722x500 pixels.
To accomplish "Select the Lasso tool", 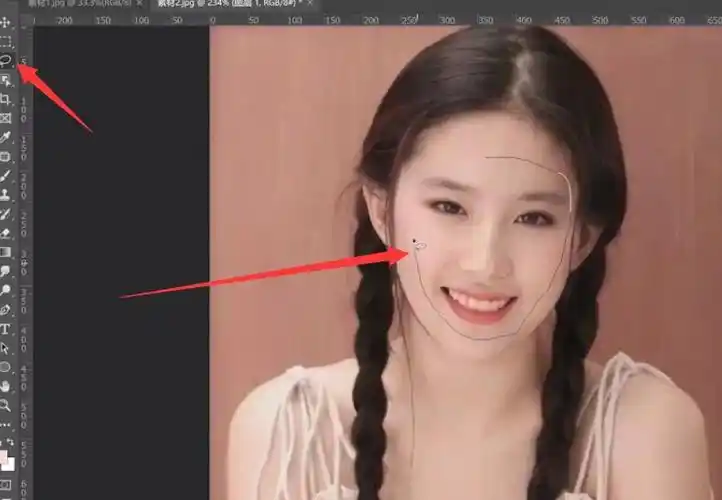I will click(6, 60).
